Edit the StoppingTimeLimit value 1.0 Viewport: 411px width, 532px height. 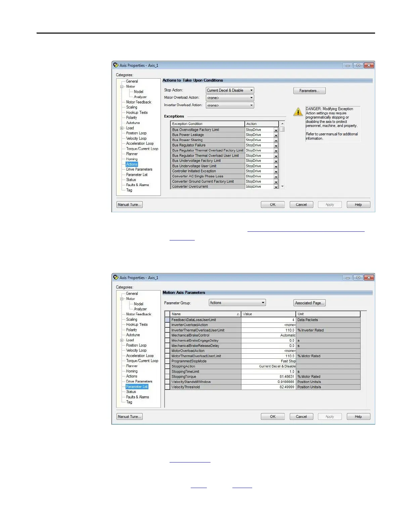(x=268, y=371)
